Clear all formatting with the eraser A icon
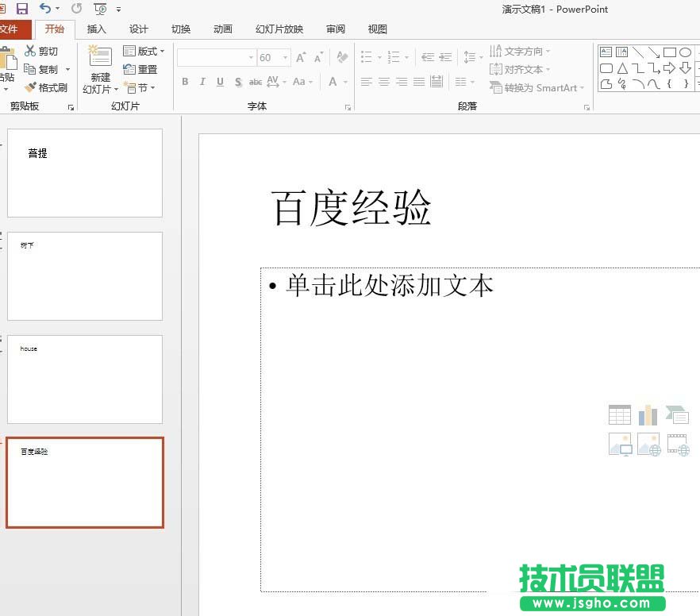Screen dimensions: 700x616 [x=342, y=57]
